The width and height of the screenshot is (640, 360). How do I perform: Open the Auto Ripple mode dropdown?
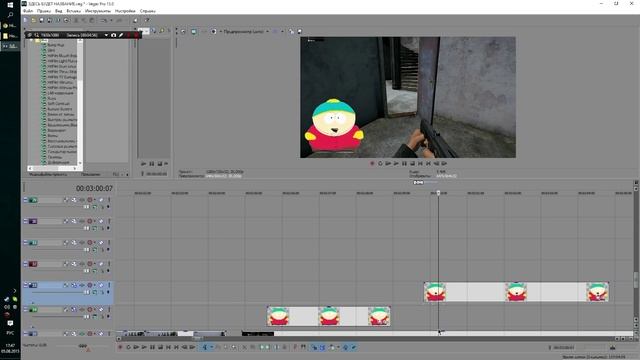(338, 347)
